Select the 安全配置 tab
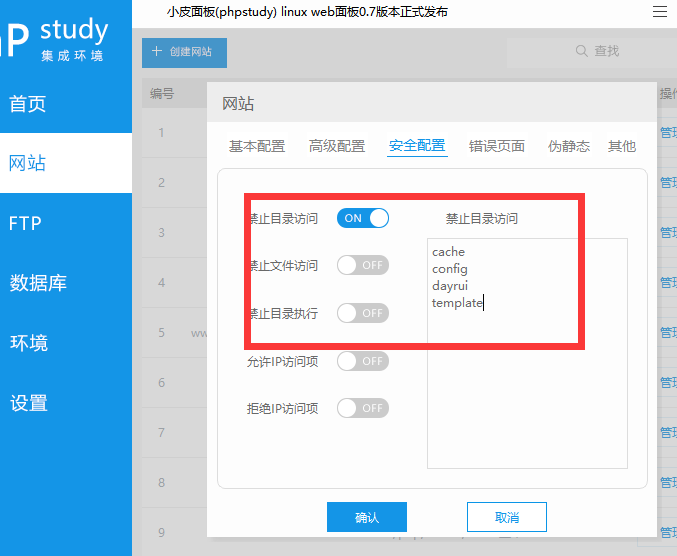This screenshot has height=556, width=677. (417, 146)
